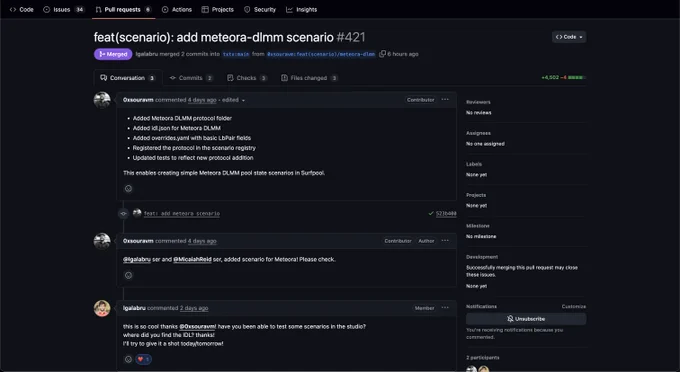Viewport: 680px width, 372px height.
Task: Open the three-dot menu on first comment
Action: click(x=445, y=100)
